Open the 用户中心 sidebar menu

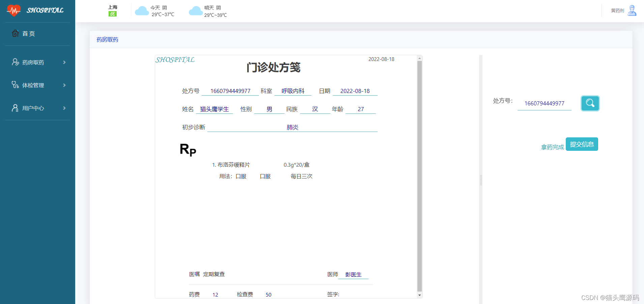(37, 108)
